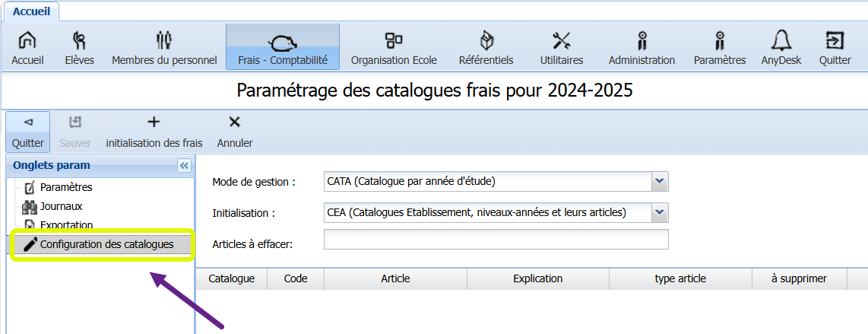Image resolution: width=868 pixels, height=334 pixels.
Task: Sort by the Catalogue column header
Action: coord(231,278)
